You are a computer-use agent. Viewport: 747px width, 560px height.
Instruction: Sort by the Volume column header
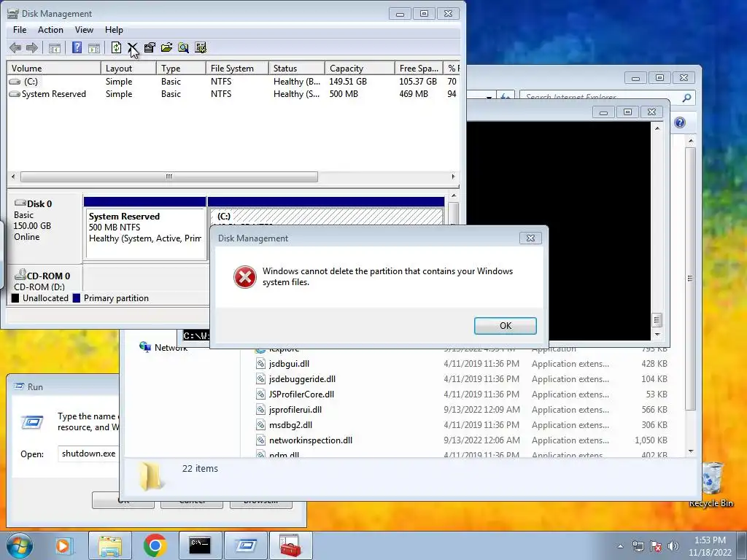point(54,68)
